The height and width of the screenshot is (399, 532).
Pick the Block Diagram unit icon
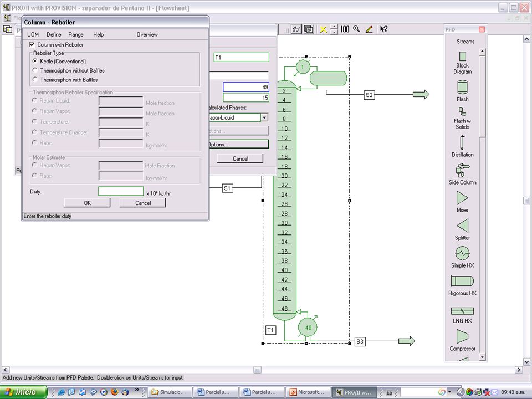(x=462, y=57)
